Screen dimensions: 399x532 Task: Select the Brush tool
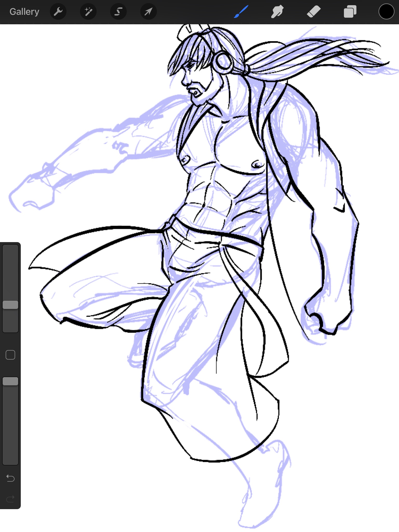[241, 12]
